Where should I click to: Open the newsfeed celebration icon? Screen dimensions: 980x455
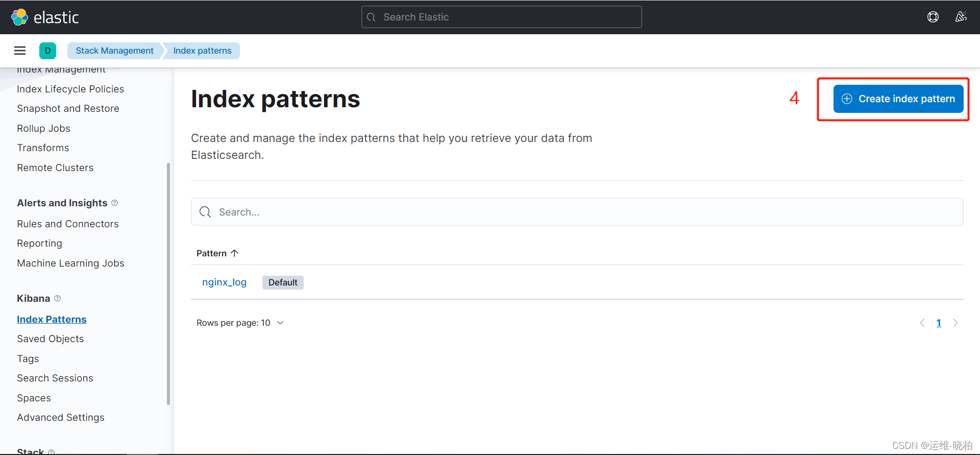click(x=961, y=17)
